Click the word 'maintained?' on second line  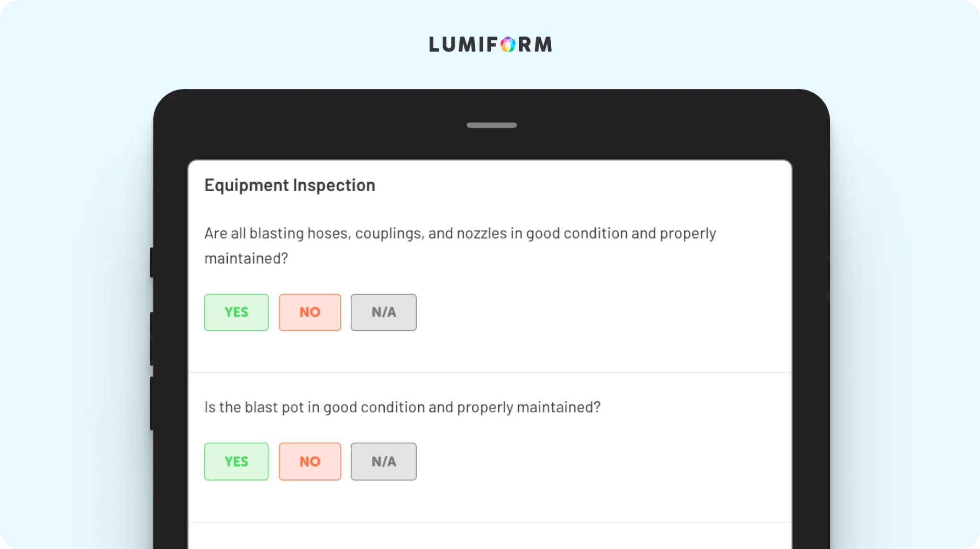point(246,259)
